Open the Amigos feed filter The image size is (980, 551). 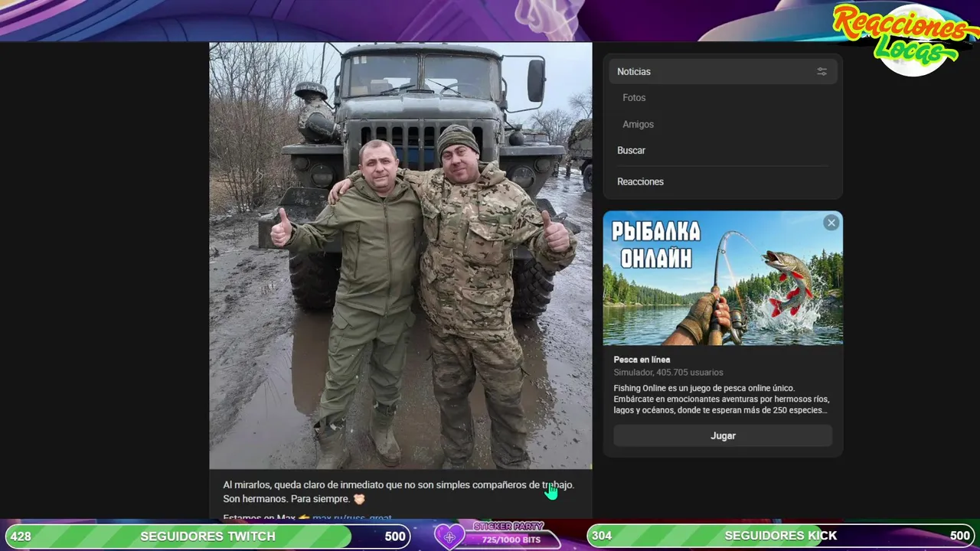[638, 124]
